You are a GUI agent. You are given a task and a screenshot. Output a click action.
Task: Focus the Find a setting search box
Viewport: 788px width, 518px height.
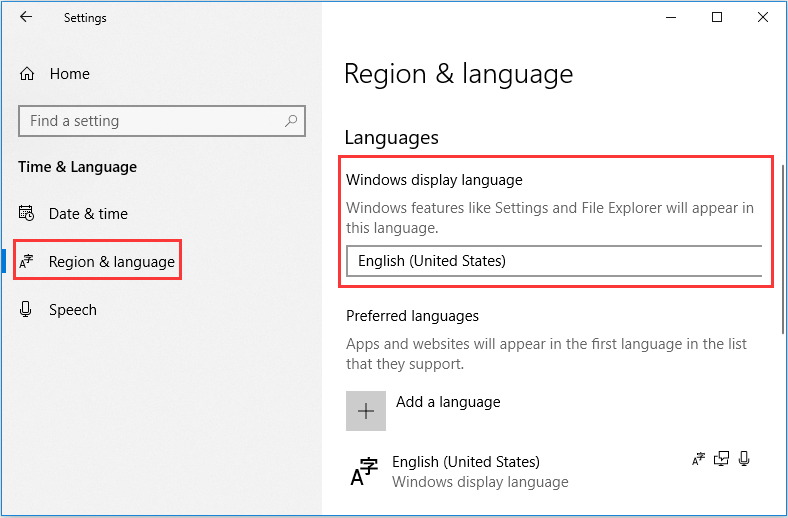pyautogui.click(x=162, y=121)
